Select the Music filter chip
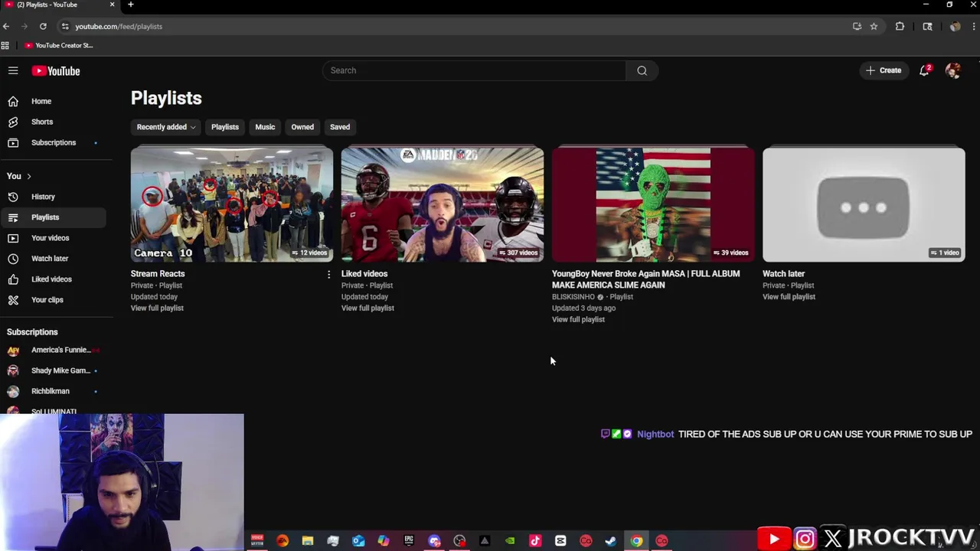Image resolution: width=980 pixels, height=551 pixels. [265, 127]
